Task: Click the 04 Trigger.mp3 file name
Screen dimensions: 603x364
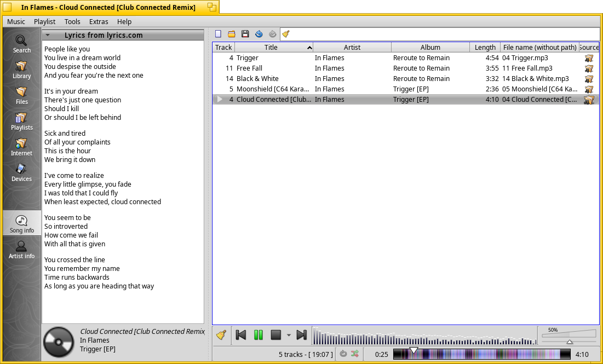Action: click(x=525, y=58)
